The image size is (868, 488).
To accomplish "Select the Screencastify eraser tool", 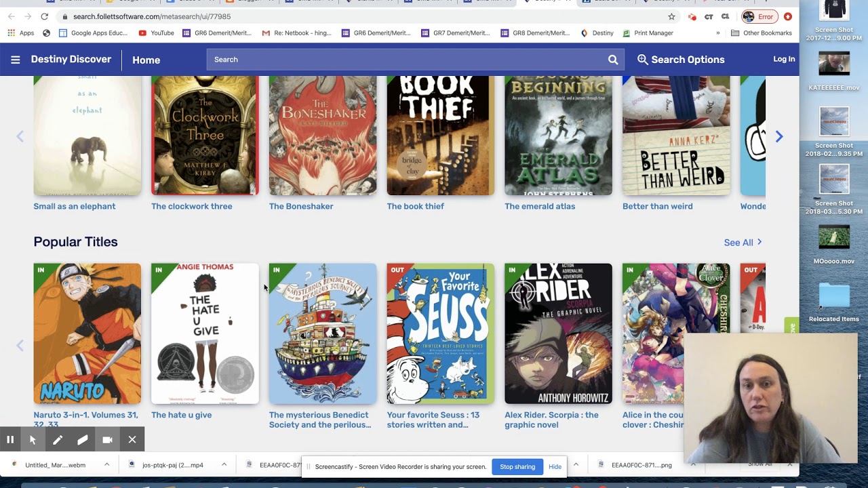I will (x=82, y=440).
